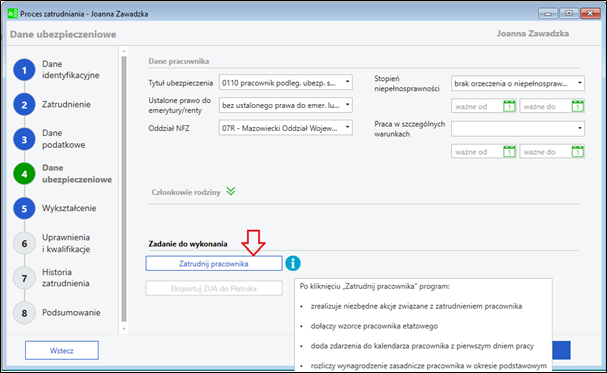
Task: Open calendar for special conditions 'ważne od' date
Action: point(509,152)
